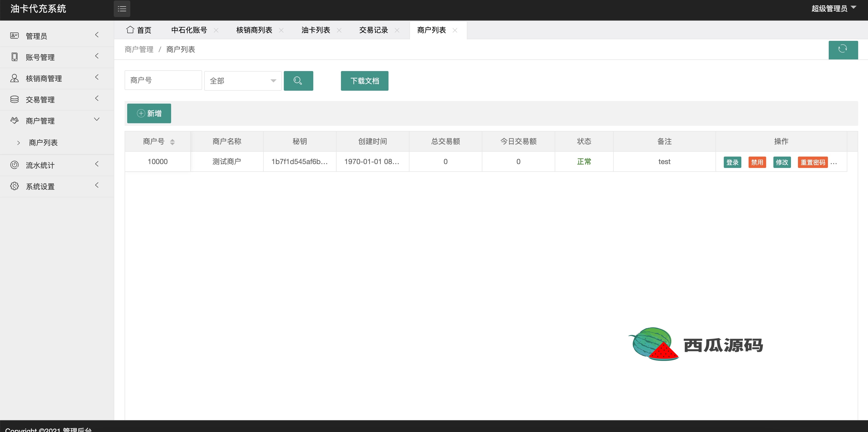Click the 操作 column header
The height and width of the screenshot is (432, 868).
coord(781,141)
